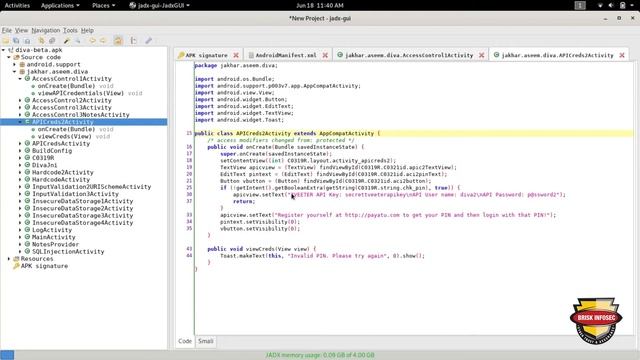Click the Jun 18 11:40 AM clock
The height and width of the screenshot is (360, 640).
click(320, 5)
